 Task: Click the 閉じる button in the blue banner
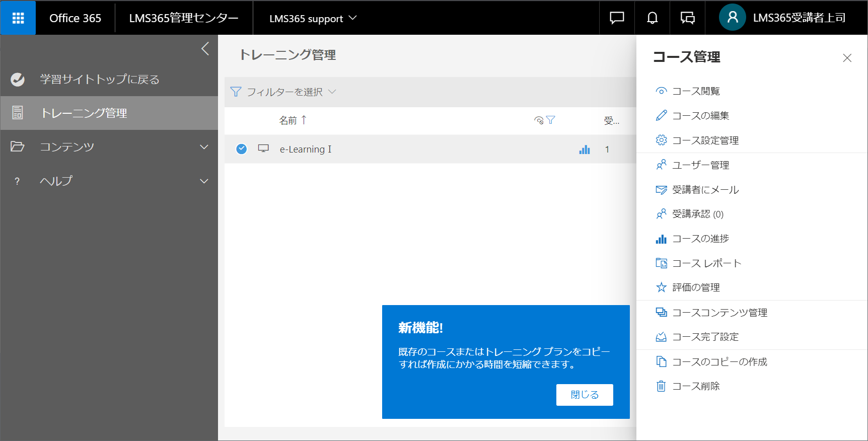point(585,395)
